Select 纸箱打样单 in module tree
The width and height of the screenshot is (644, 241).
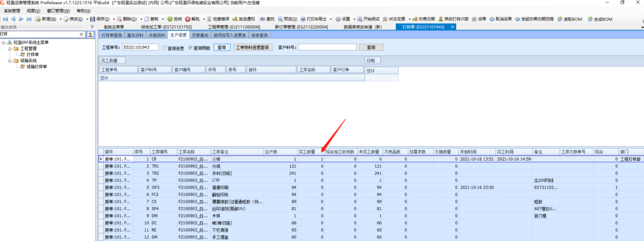pos(36,67)
